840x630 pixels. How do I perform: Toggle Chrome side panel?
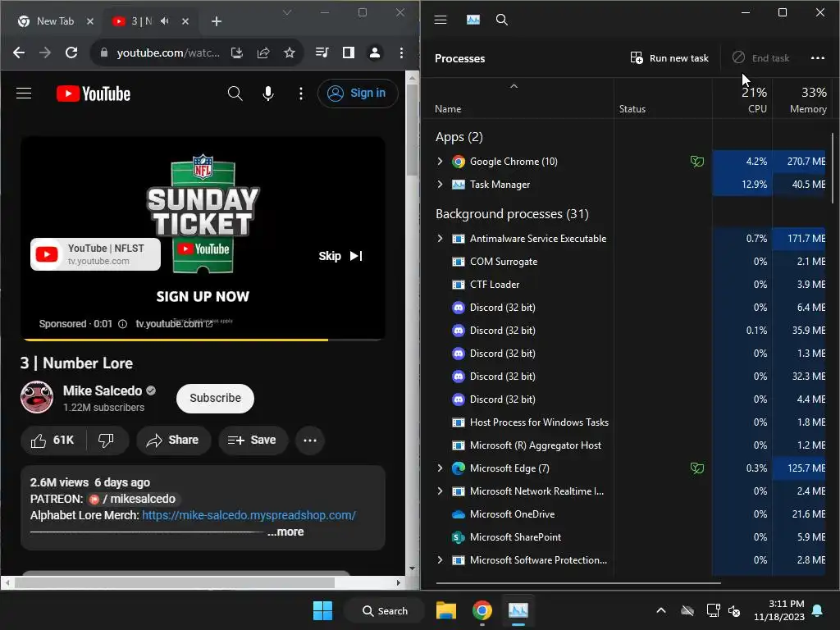click(348, 52)
